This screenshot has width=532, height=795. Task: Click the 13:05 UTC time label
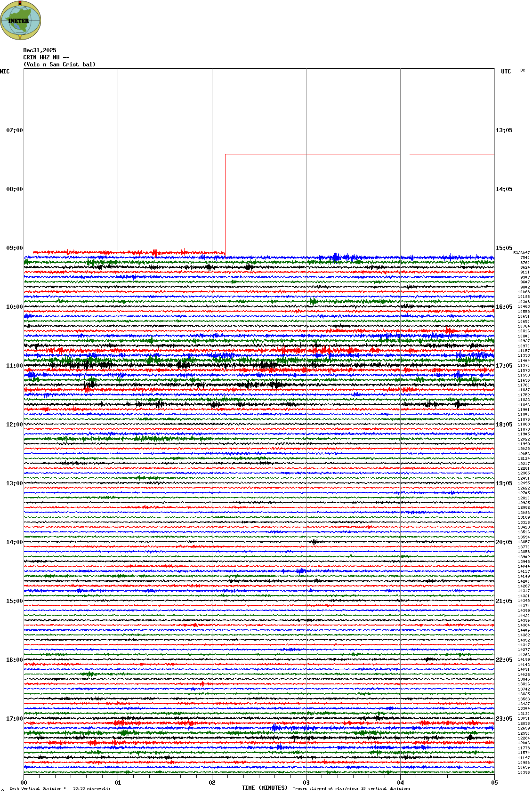tap(504, 130)
